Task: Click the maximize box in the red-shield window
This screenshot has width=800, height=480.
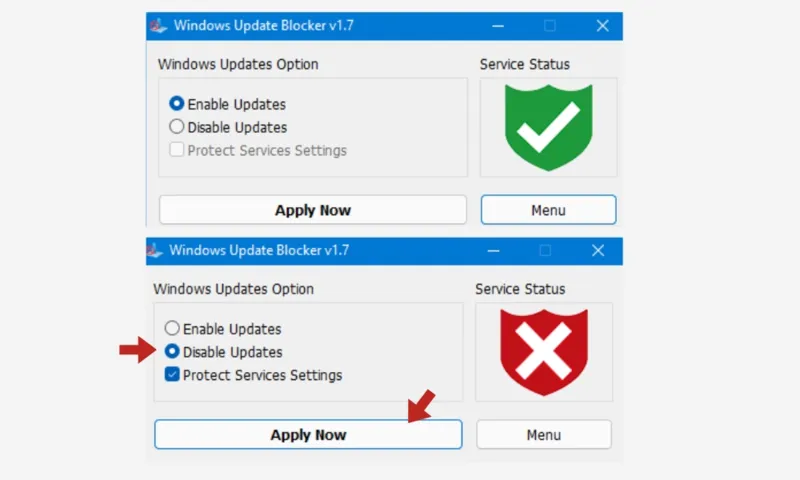Action: 545,250
